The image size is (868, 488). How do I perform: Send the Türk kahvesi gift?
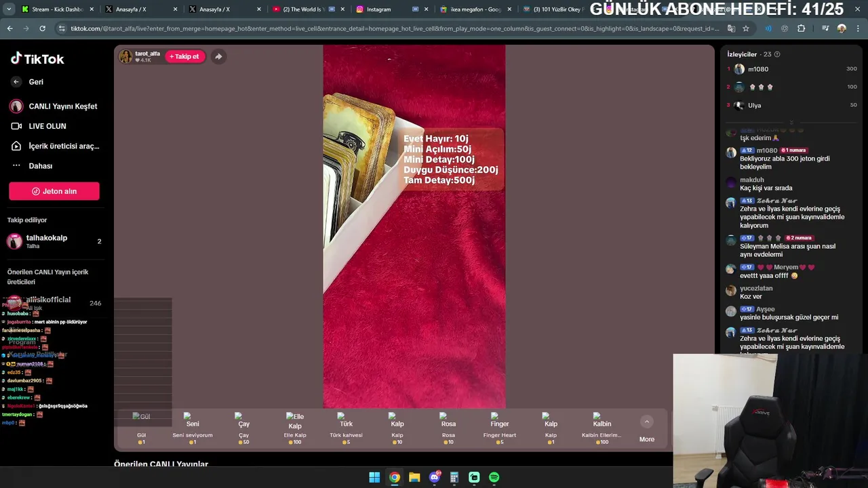coord(346,428)
